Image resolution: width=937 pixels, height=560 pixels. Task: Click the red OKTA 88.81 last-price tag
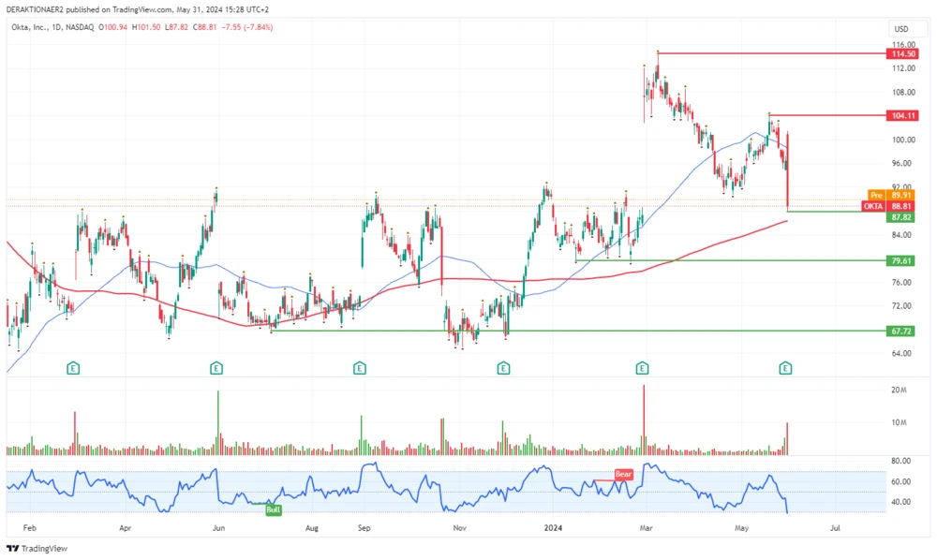click(x=886, y=206)
